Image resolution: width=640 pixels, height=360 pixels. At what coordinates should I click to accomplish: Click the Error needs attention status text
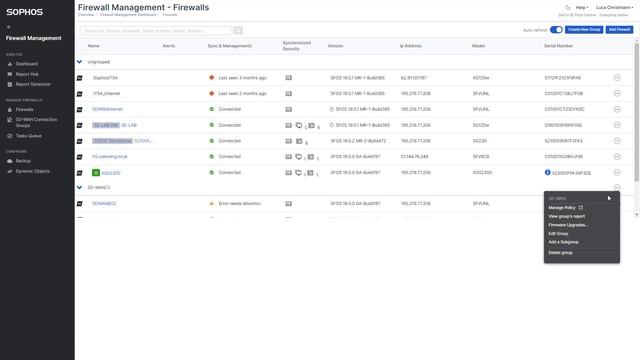[239, 203]
